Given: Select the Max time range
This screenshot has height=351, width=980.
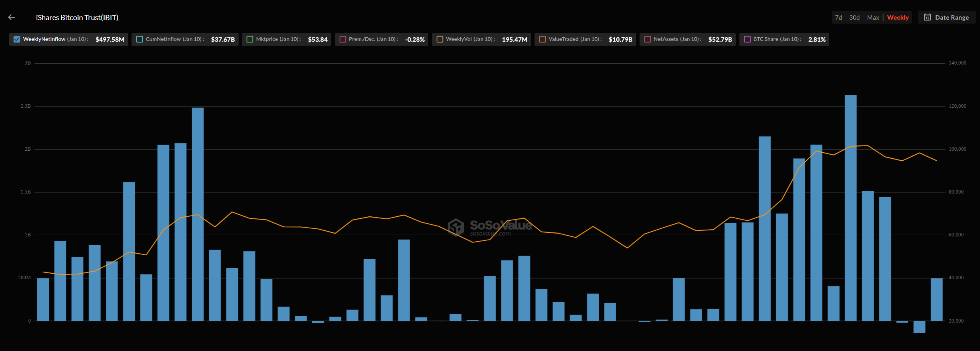Looking at the screenshot, I should click(x=873, y=18).
